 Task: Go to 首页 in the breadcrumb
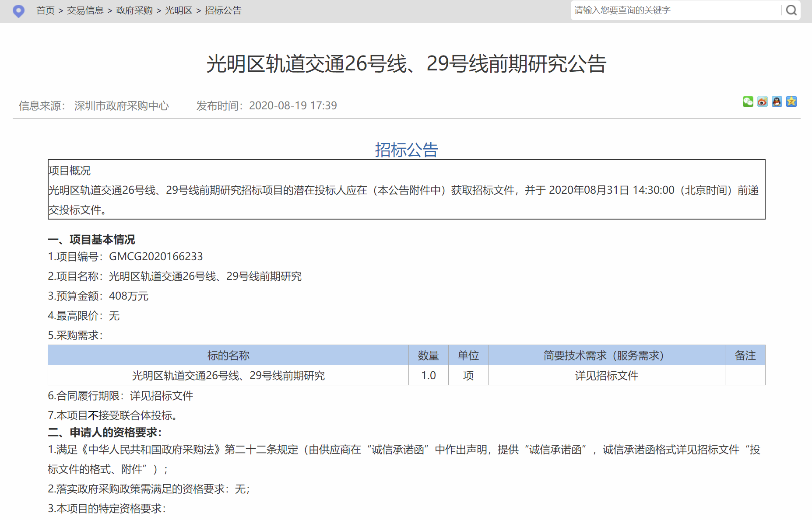tap(45, 10)
